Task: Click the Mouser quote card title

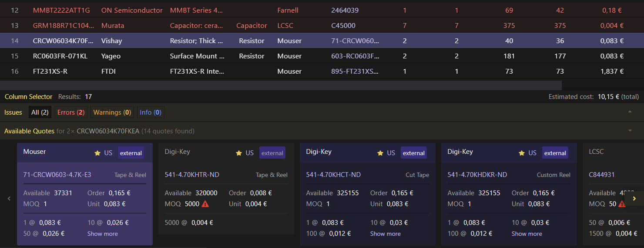Action: (34, 152)
